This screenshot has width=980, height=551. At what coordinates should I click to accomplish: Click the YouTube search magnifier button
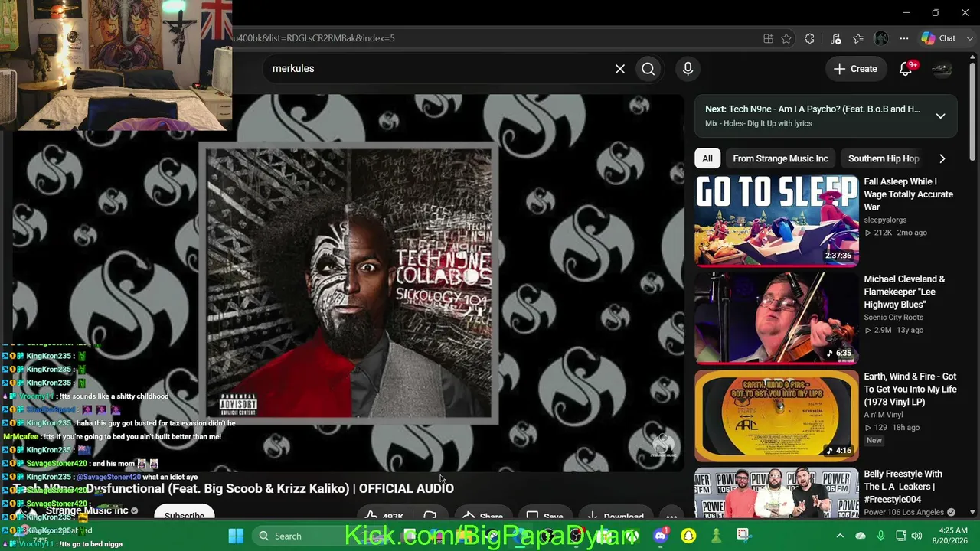tap(648, 69)
